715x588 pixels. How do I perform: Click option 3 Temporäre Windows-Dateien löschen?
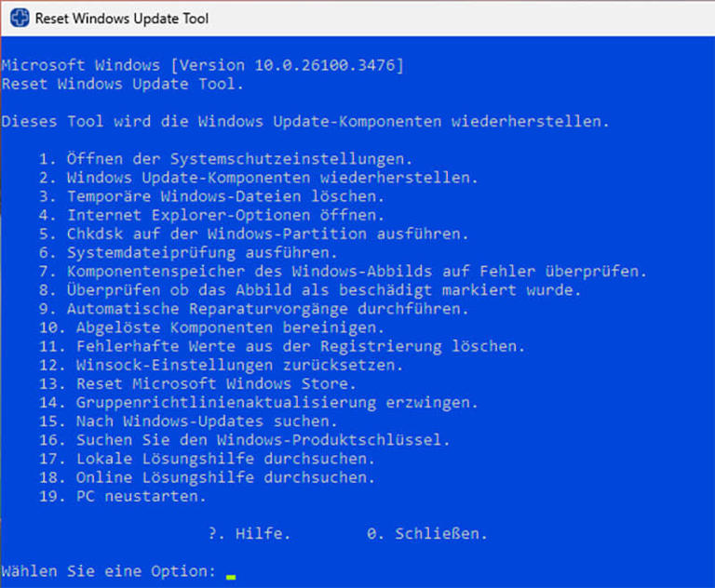[211, 196]
